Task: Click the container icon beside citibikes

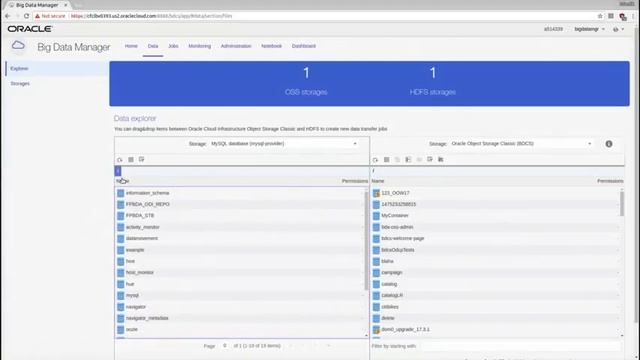Action: coord(376,307)
